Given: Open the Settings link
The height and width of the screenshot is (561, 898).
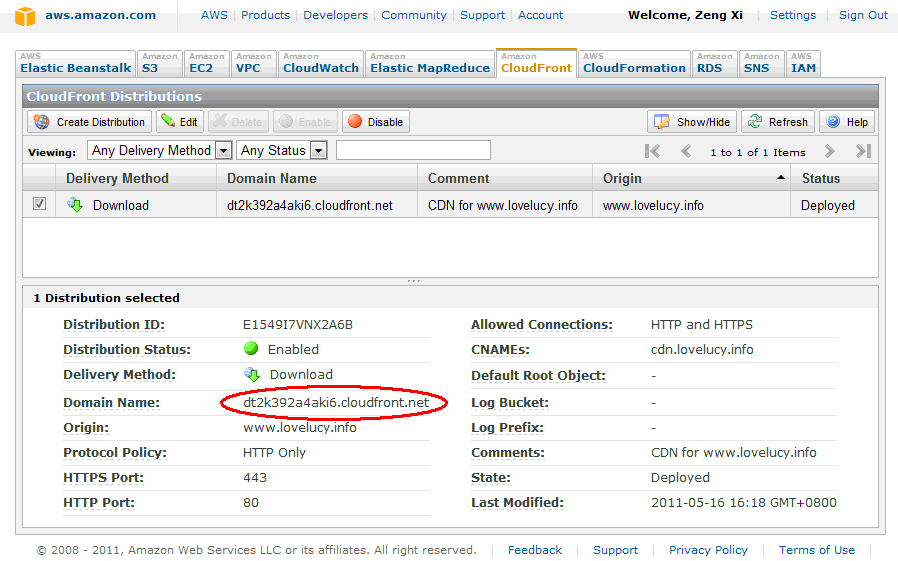Looking at the screenshot, I should 793,15.
